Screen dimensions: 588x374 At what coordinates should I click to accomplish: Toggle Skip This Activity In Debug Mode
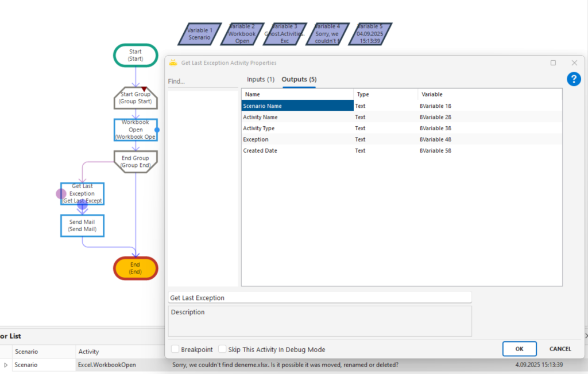pos(222,349)
